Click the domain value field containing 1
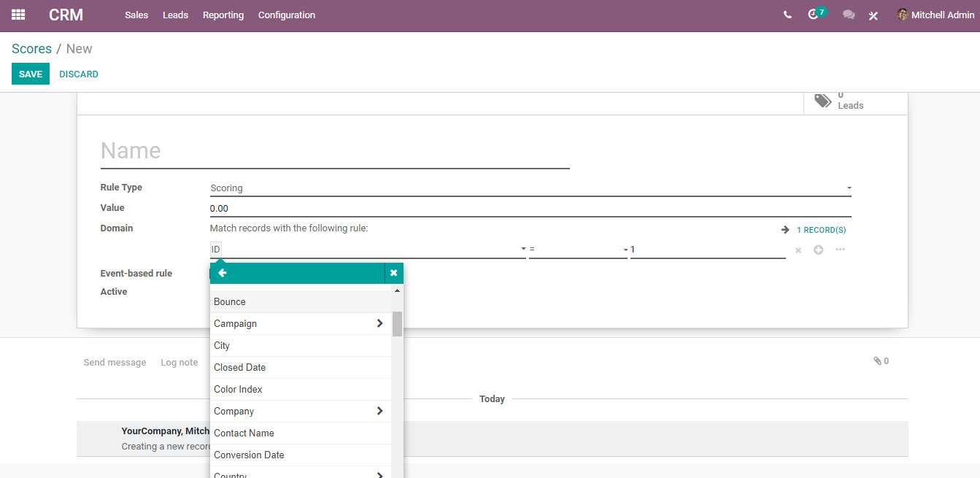Image resolution: width=980 pixels, height=478 pixels. coord(708,250)
